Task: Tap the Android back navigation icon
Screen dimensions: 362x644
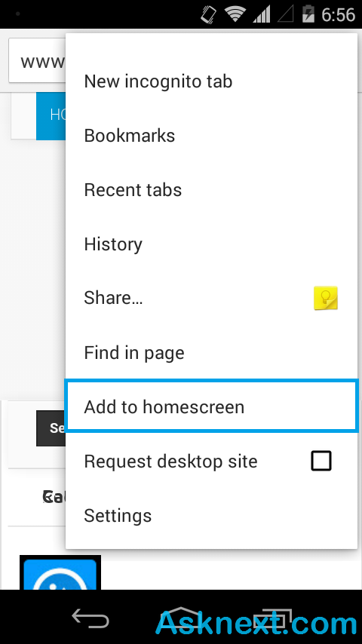Action: coord(90,618)
